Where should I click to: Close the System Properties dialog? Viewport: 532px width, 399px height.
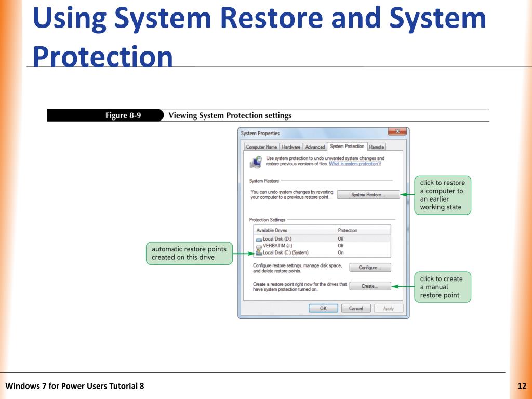397,131
